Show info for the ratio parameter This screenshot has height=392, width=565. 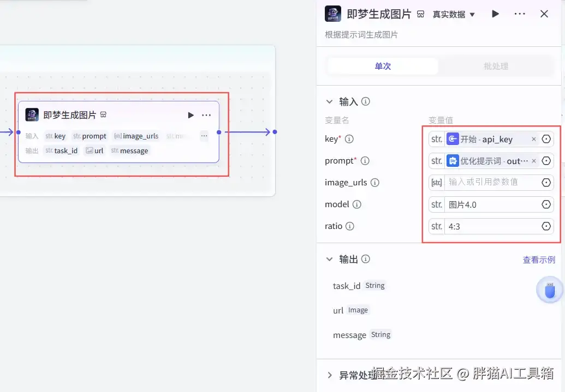(x=349, y=226)
